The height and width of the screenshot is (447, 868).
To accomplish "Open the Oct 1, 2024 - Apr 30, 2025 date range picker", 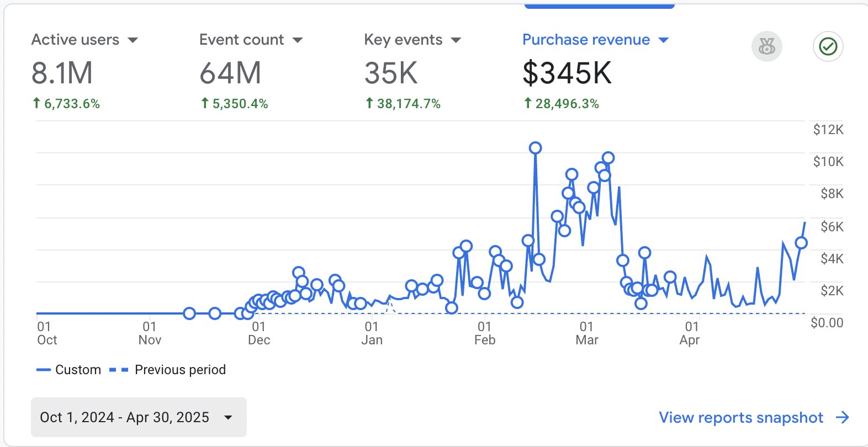I will [139, 417].
